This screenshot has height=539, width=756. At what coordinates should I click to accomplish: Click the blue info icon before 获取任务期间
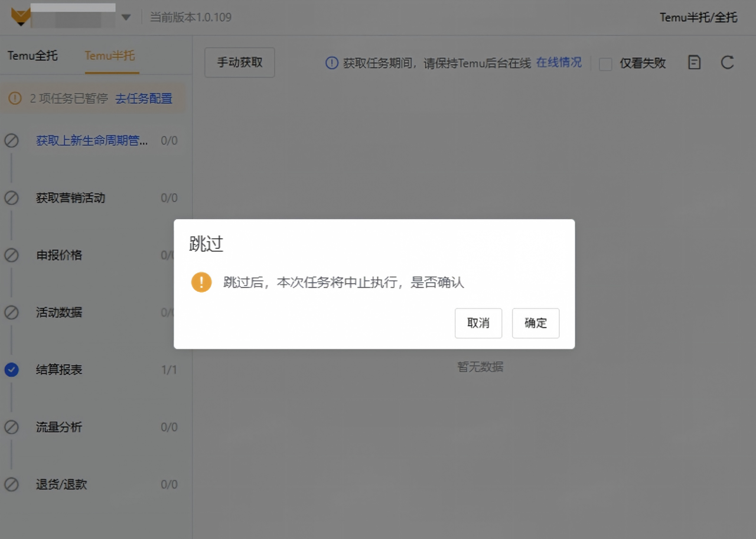point(332,63)
